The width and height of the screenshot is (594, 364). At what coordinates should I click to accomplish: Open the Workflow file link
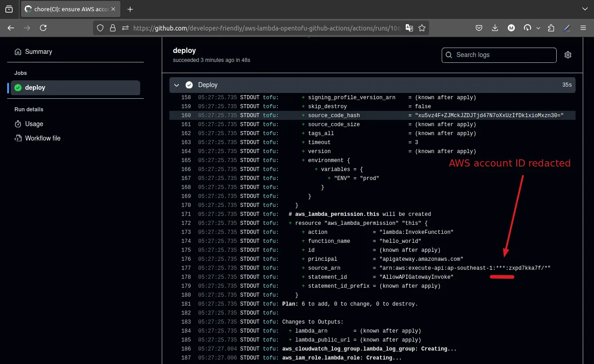tap(43, 138)
